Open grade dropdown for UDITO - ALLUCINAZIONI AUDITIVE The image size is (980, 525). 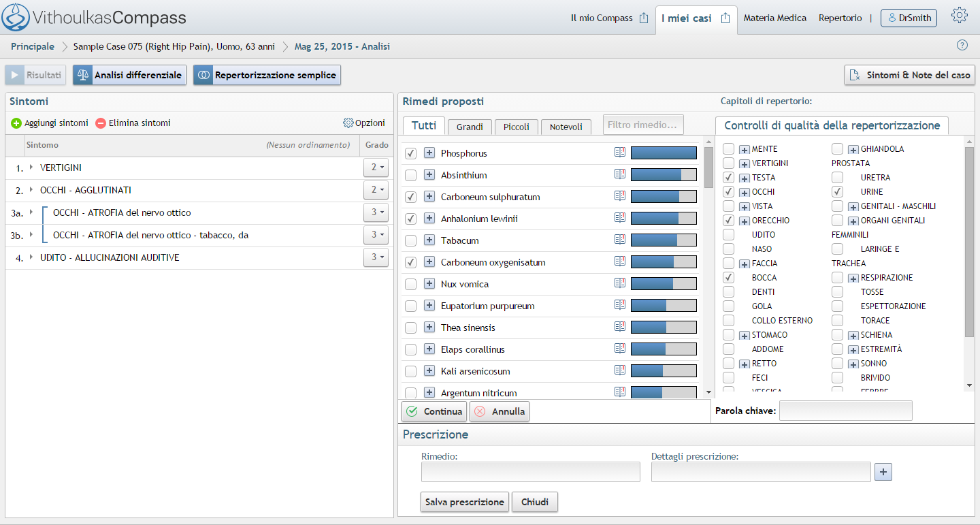coord(376,257)
